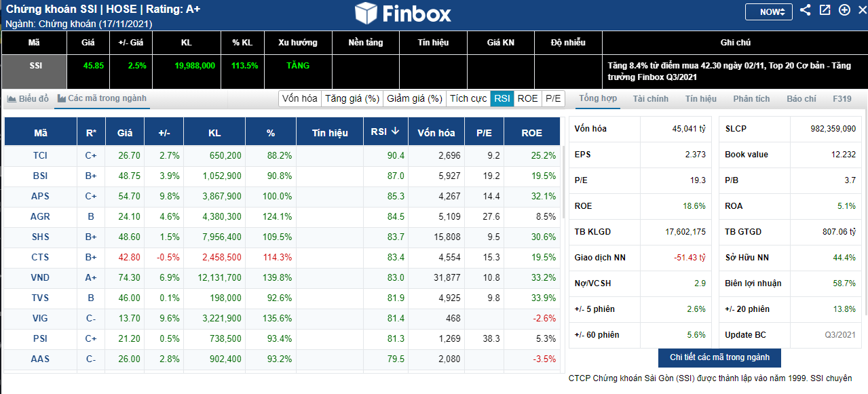The height and width of the screenshot is (394, 868).
Task: Click SSI volume 19,988,000
Action: 195,66
